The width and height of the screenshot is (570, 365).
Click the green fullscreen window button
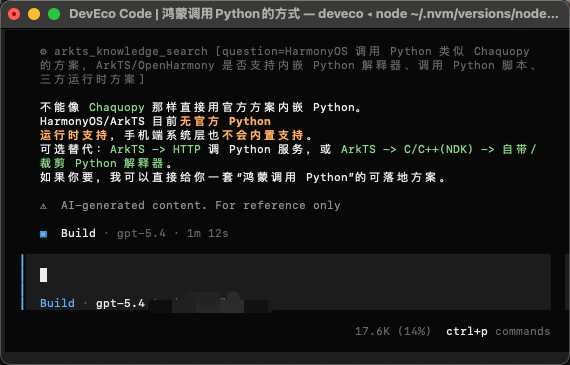[54, 14]
